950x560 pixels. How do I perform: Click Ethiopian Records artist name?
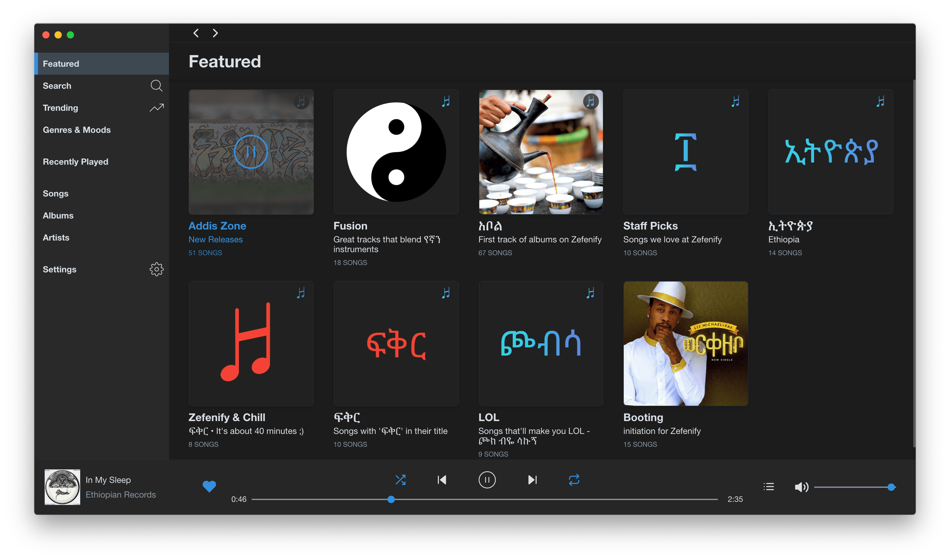(x=120, y=494)
